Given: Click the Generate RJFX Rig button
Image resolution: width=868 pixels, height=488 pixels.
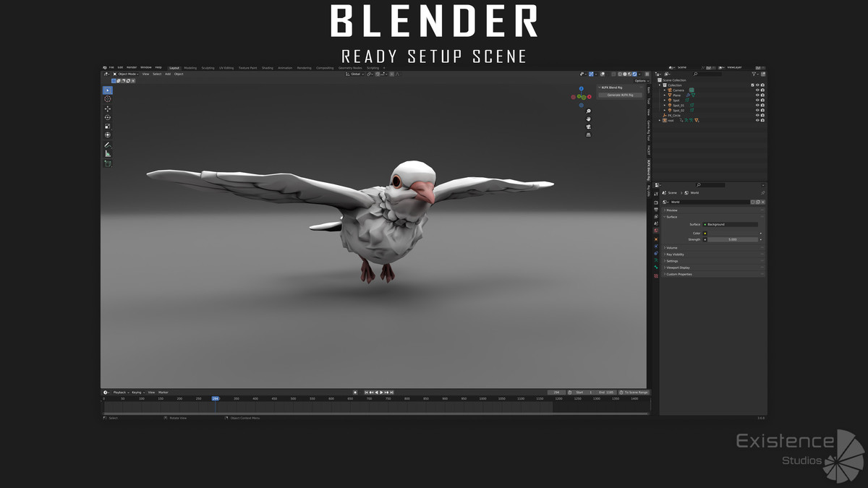Looking at the screenshot, I should pyautogui.click(x=620, y=95).
